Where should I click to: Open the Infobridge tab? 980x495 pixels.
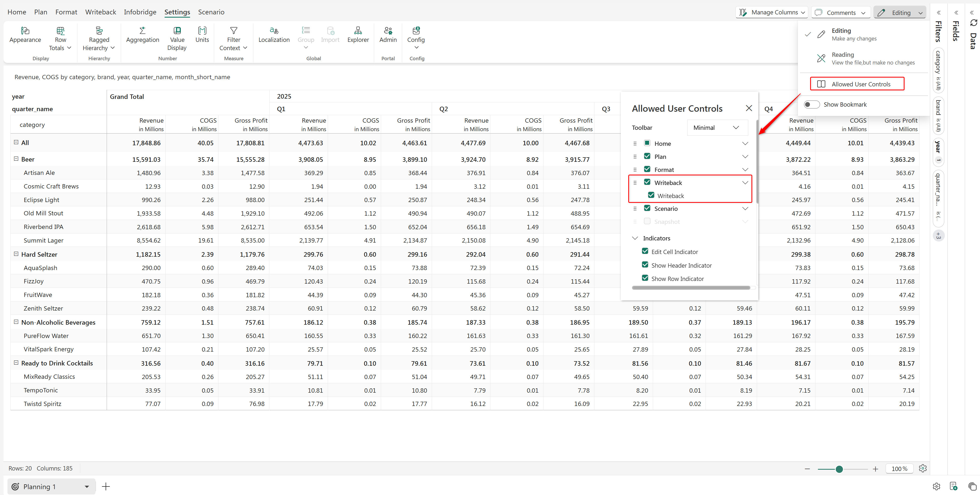click(140, 12)
